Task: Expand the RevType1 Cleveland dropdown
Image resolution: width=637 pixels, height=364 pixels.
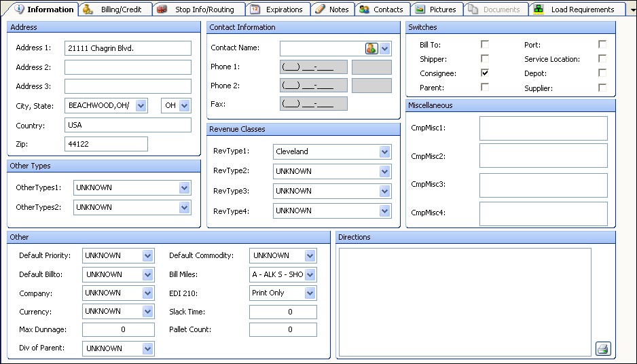Action: click(x=384, y=152)
